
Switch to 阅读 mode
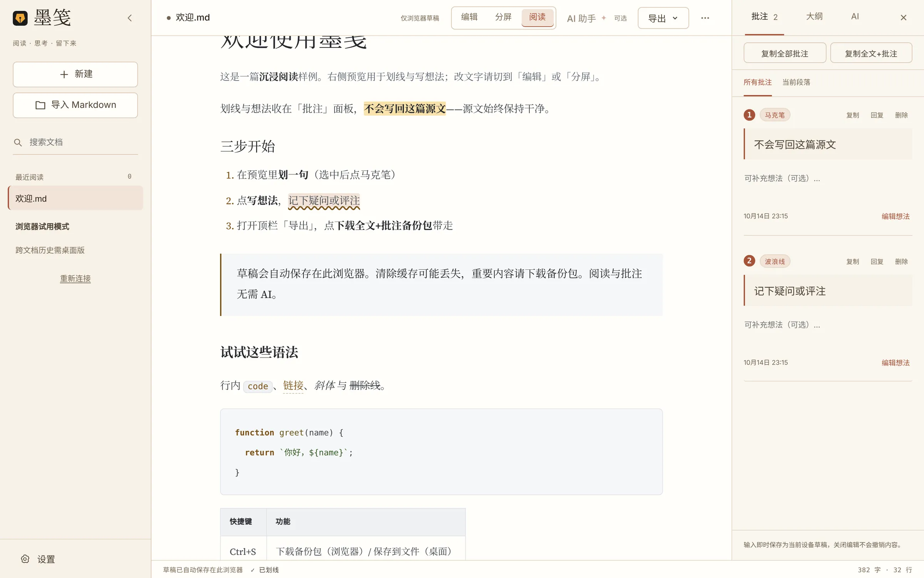[537, 17]
